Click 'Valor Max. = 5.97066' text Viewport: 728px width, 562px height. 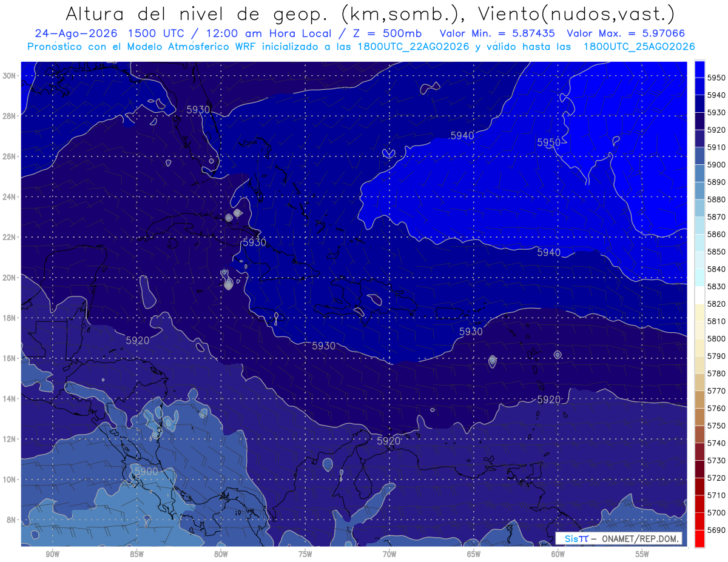625,33
